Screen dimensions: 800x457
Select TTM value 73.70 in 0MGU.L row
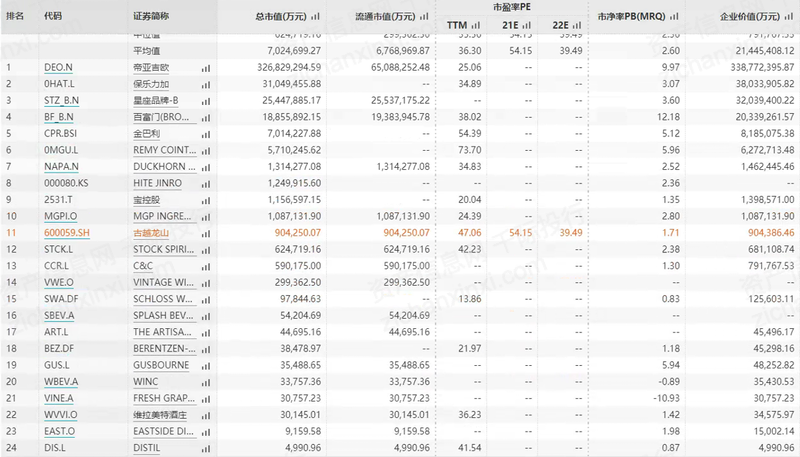[x=469, y=150]
